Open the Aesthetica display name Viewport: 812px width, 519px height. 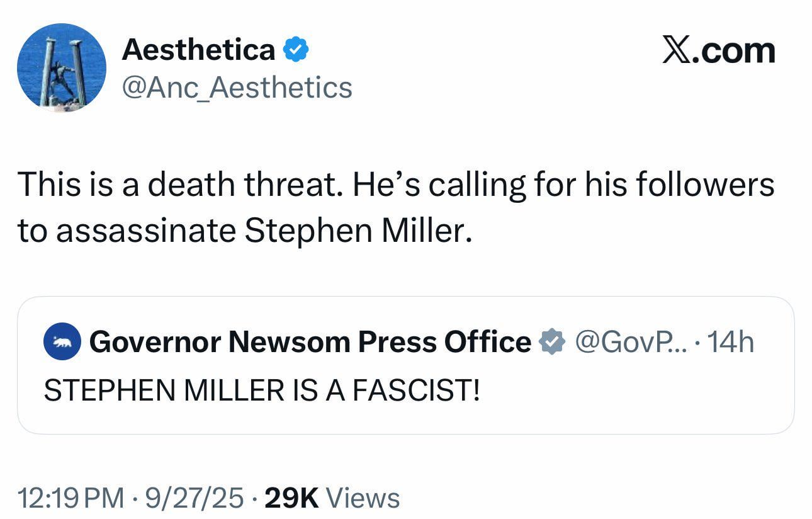point(198,50)
